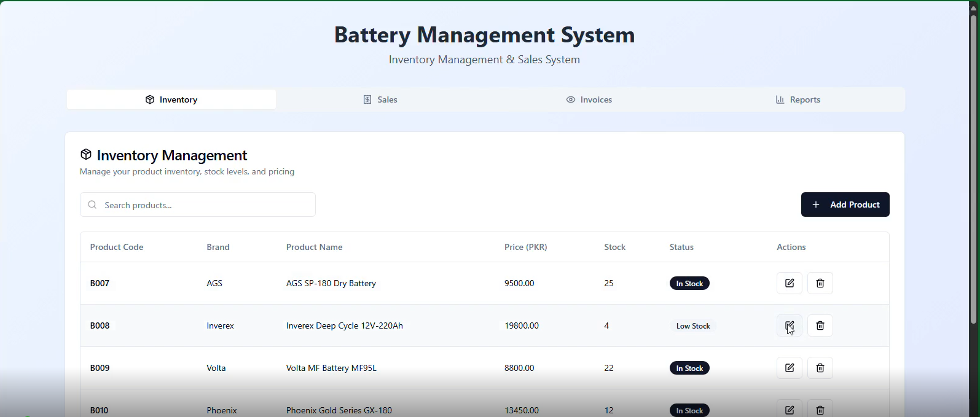
Task: Click the stock value 22
Action: [609, 368]
